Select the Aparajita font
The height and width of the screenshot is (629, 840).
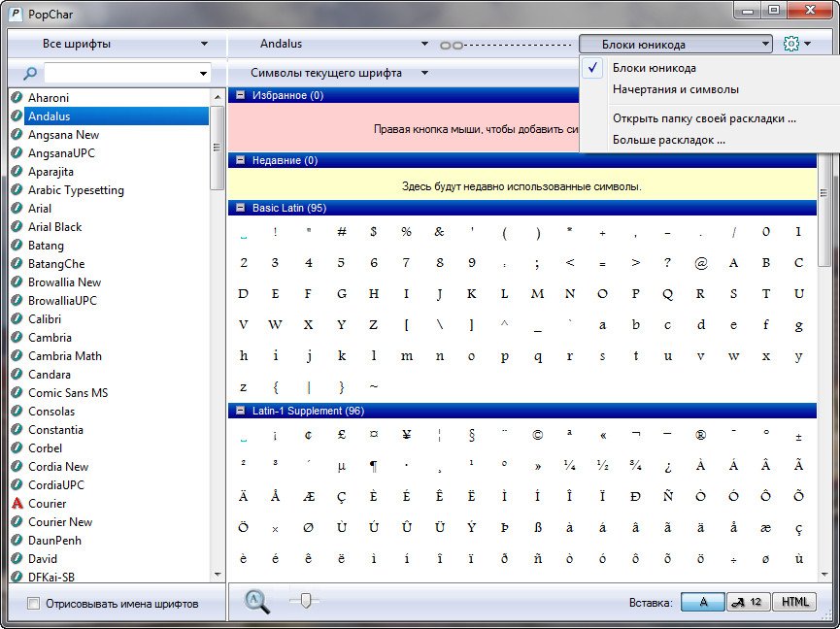pyautogui.click(x=50, y=171)
